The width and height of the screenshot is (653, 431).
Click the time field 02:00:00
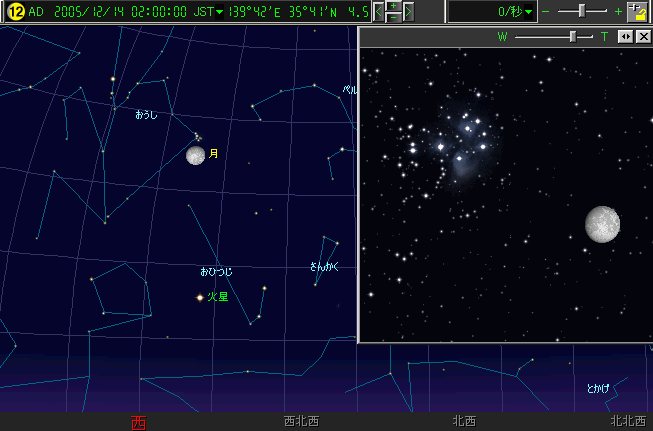[158, 12]
